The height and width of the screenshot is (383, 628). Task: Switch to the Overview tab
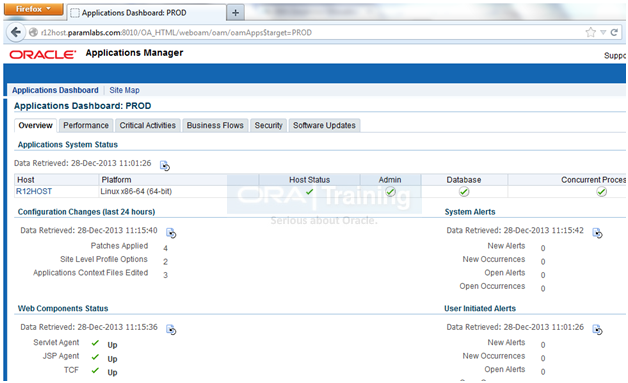[x=35, y=125]
